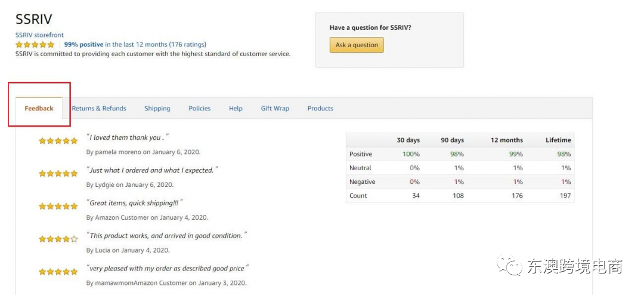Click star rating for Lydgie's review
644x295 pixels.
[x=58, y=174]
